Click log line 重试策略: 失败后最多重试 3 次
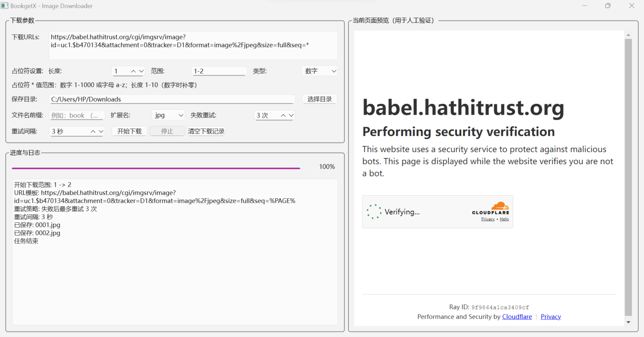Screen dimensions: 644x337 tap(55, 209)
